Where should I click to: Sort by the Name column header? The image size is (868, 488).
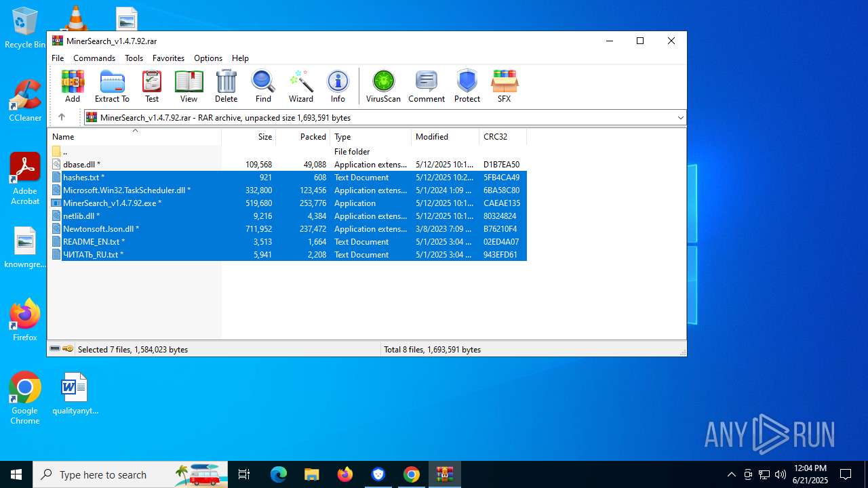pos(134,137)
